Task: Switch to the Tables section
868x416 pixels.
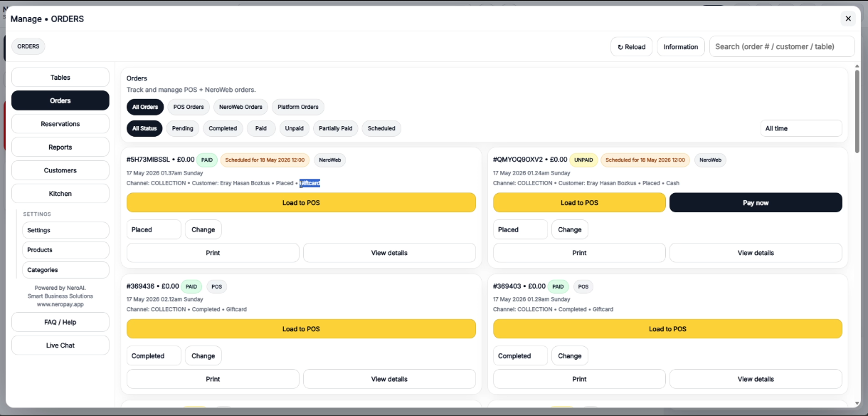Action: 60,77
